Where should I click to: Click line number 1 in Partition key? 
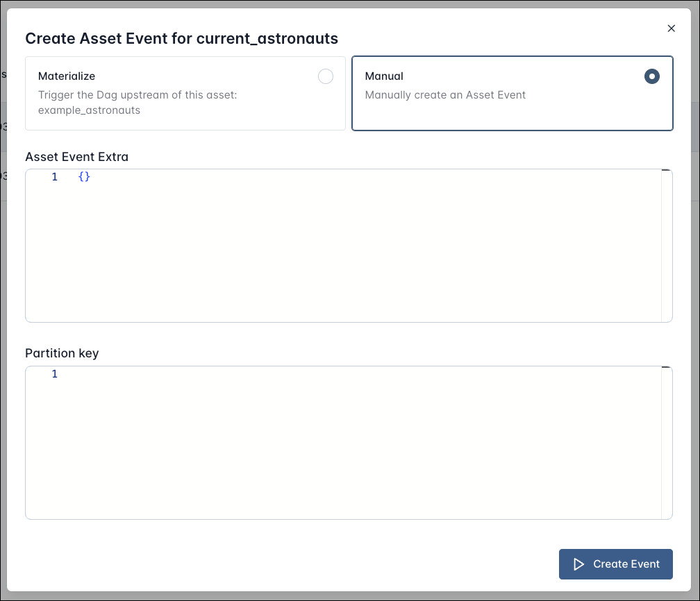pos(55,374)
